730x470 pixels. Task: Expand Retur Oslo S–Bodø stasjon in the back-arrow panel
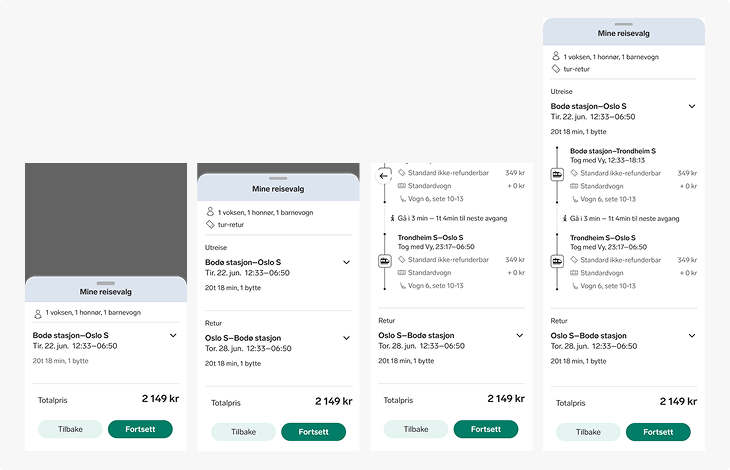tap(520, 335)
